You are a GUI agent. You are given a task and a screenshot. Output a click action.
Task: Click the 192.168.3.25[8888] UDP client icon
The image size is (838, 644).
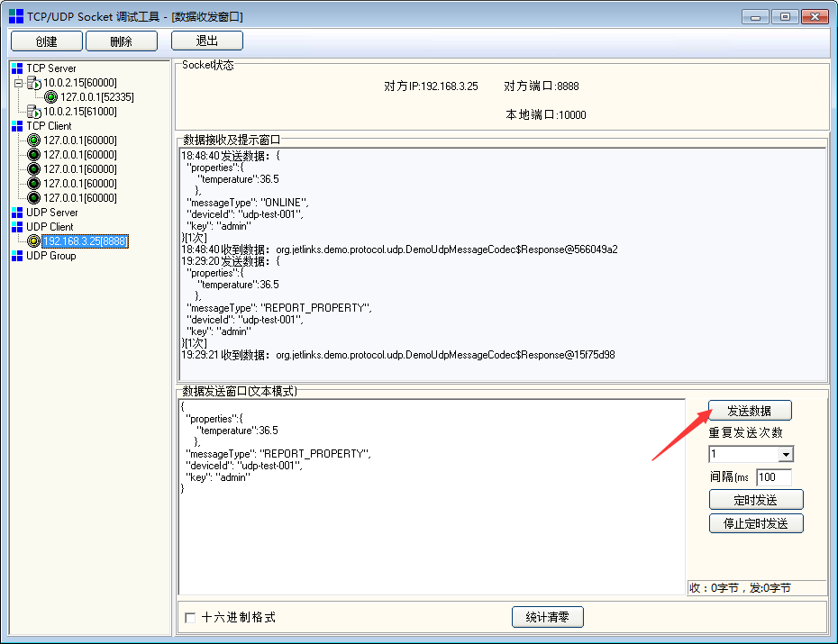coord(34,241)
